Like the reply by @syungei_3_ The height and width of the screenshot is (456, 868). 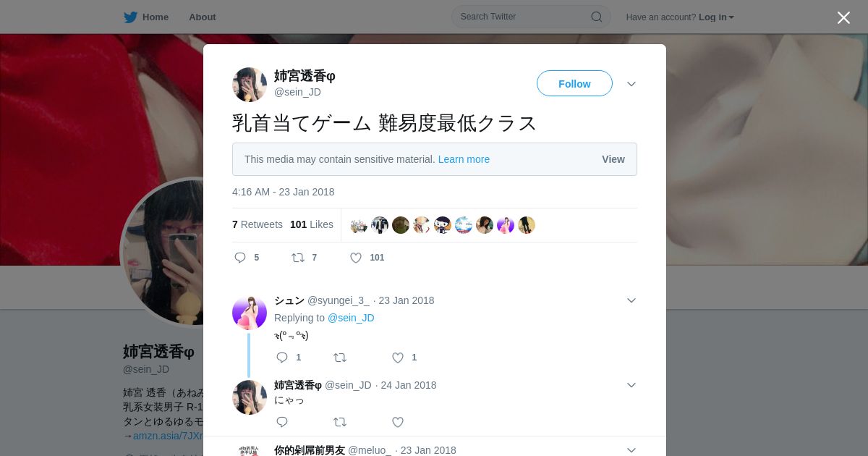click(x=398, y=358)
